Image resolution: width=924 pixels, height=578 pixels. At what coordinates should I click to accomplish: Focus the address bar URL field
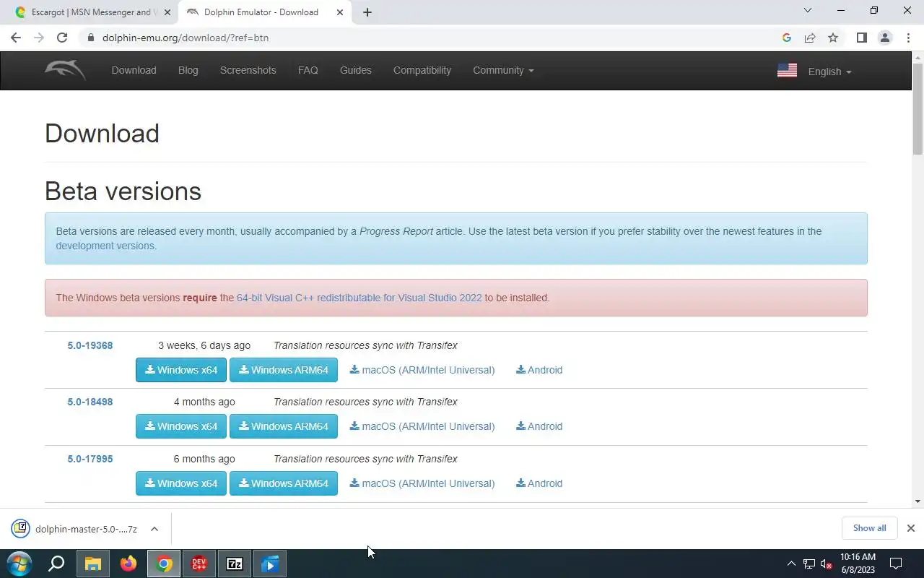tap(433, 38)
